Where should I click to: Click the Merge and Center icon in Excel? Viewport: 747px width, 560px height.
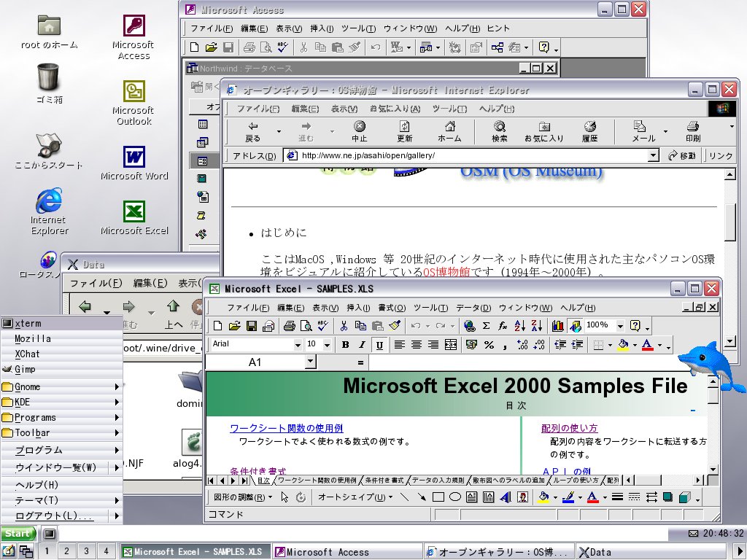click(451, 345)
